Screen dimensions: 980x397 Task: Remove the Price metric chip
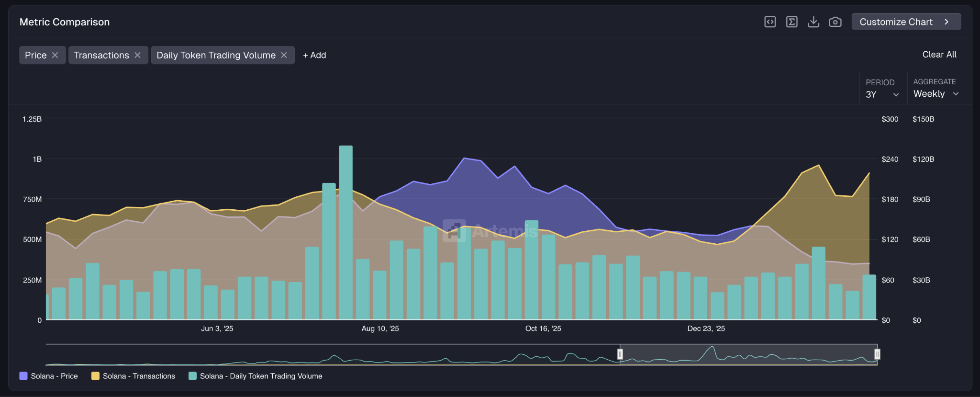pos(55,55)
